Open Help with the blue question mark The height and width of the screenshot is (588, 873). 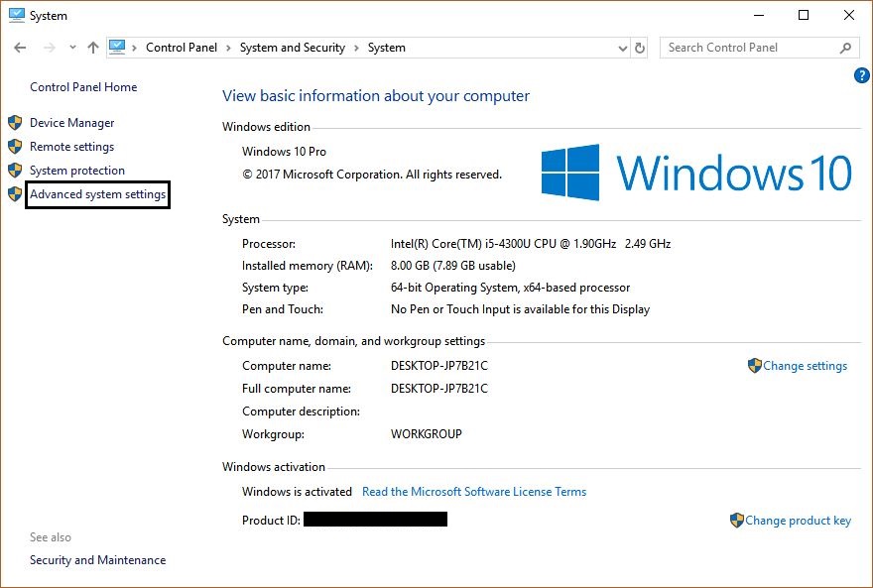(862, 75)
